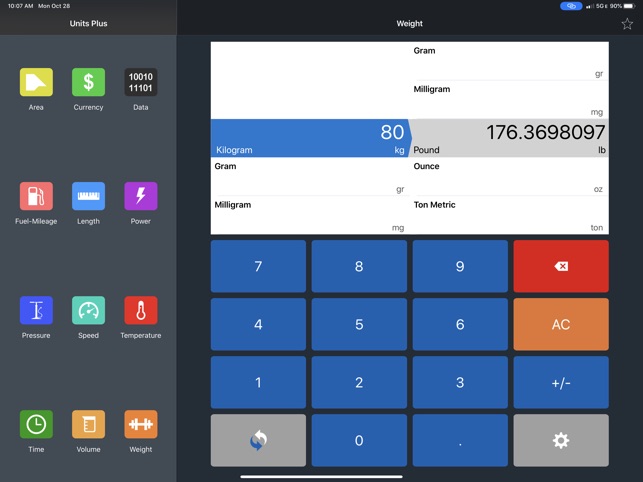Open the Fuel-Mileage converter category

pyautogui.click(x=36, y=196)
